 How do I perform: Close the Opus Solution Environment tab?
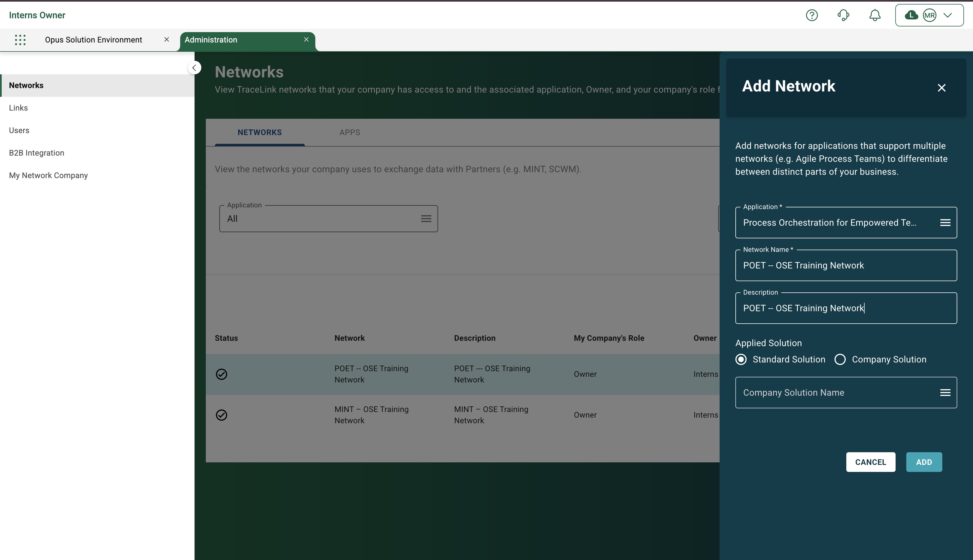pos(167,40)
